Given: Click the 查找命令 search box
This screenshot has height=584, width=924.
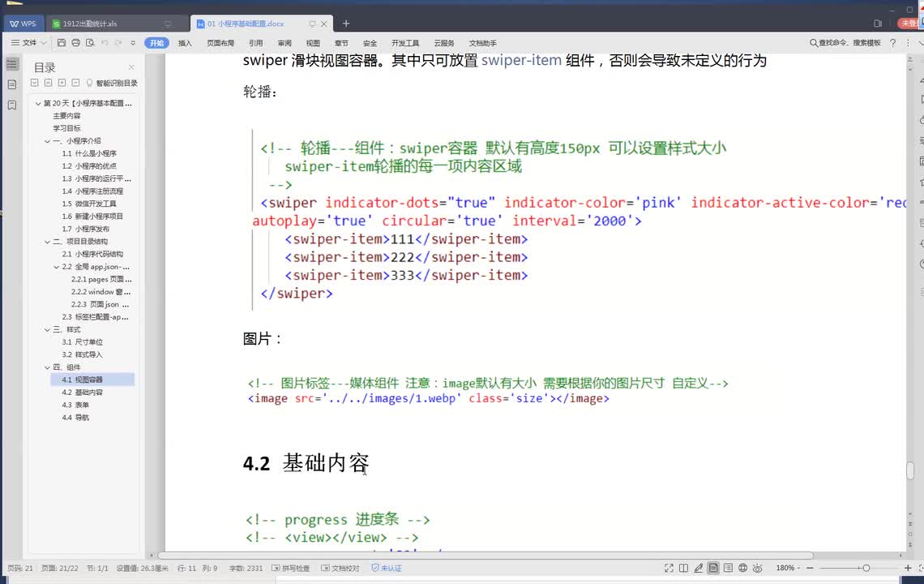Looking at the screenshot, I should tap(845, 42).
